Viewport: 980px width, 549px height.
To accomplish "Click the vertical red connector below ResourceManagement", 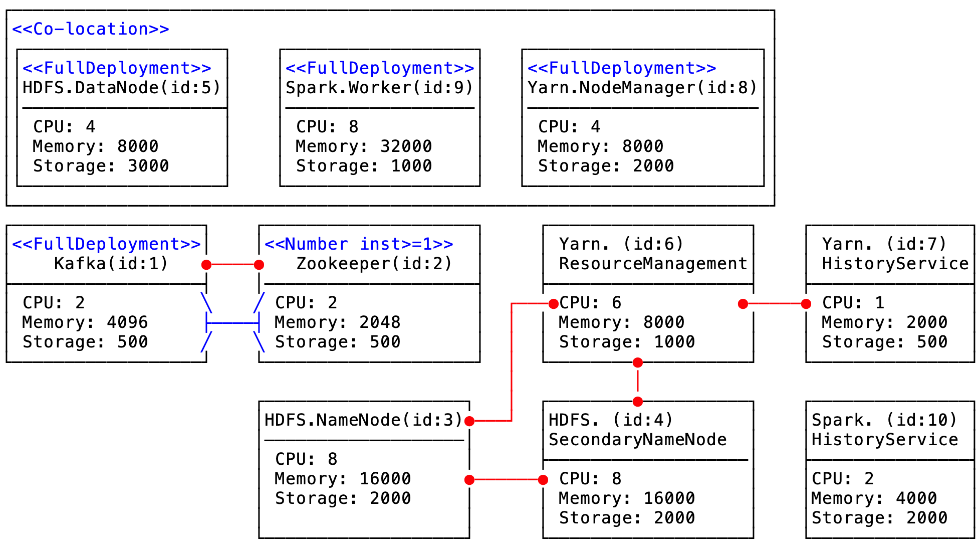I will click(637, 382).
